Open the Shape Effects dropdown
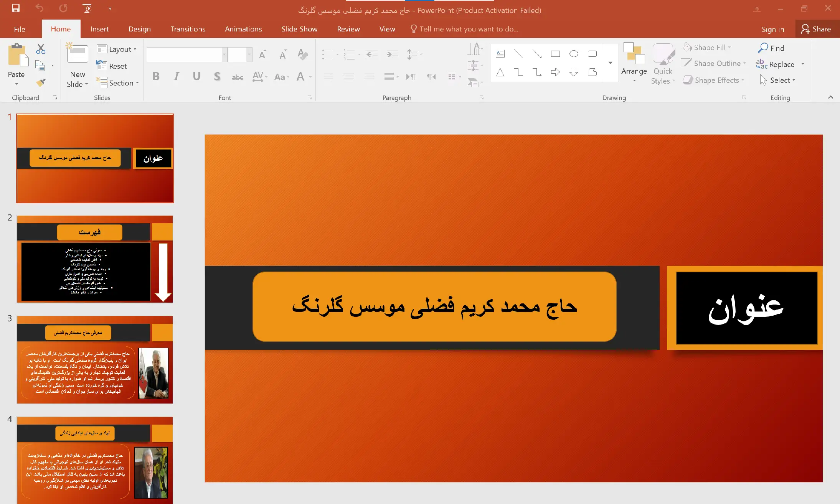840x504 pixels. coord(713,80)
